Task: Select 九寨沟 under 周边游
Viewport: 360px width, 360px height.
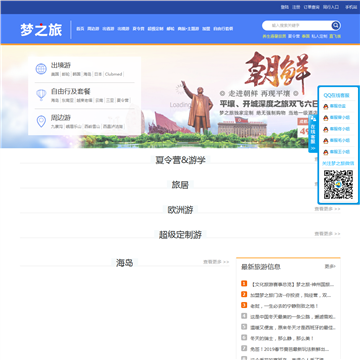Action: click(x=57, y=127)
